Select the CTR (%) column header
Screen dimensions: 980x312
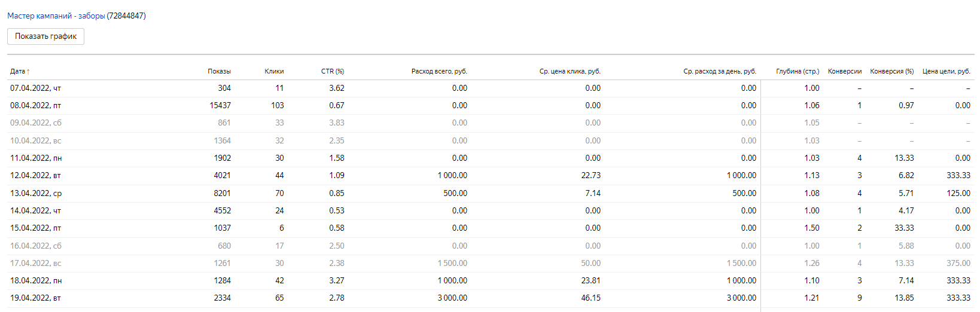[x=332, y=72]
